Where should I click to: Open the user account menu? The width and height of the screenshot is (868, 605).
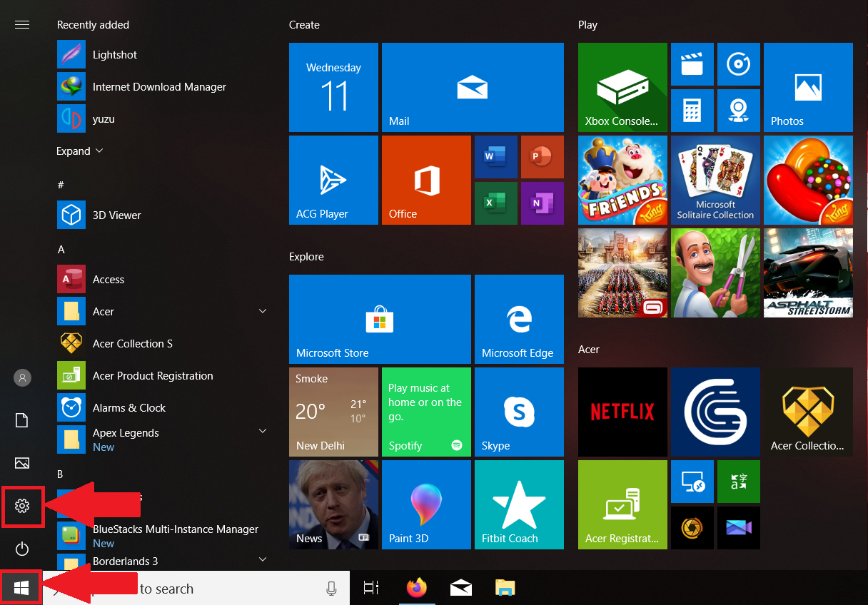22,377
